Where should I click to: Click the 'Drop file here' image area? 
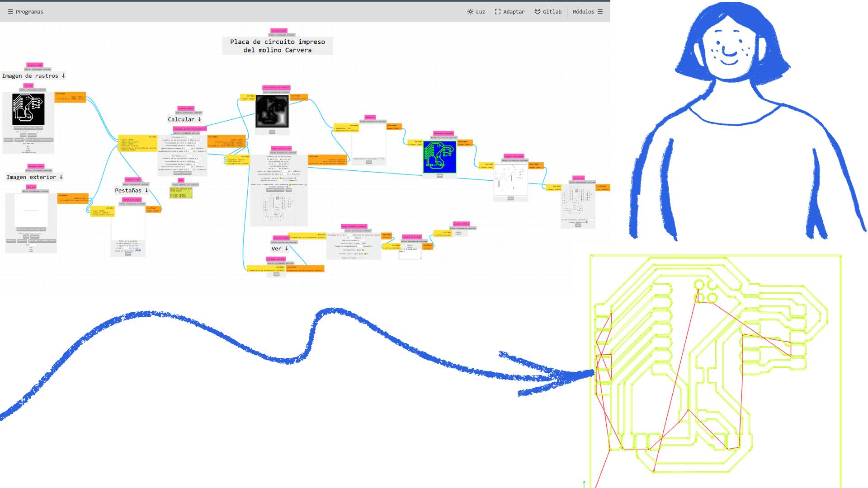click(31, 211)
